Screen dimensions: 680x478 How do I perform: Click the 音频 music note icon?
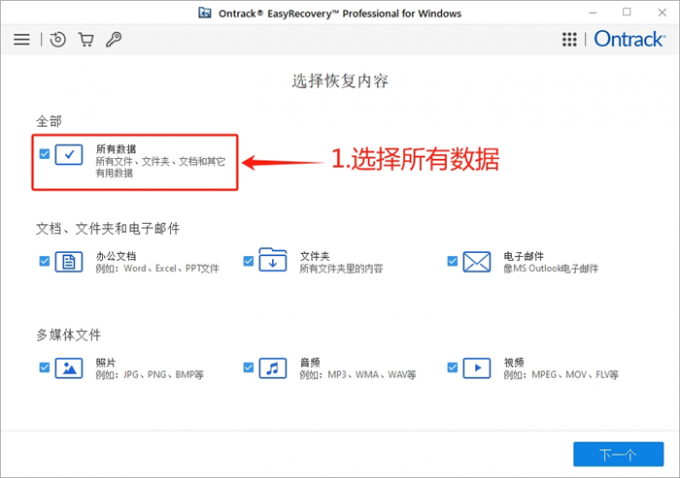(273, 368)
